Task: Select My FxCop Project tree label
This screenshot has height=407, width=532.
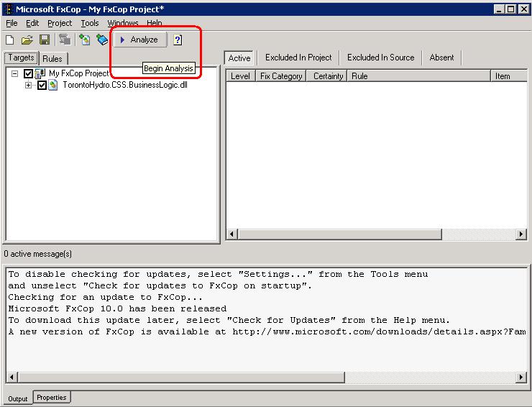Action: [x=78, y=73]
